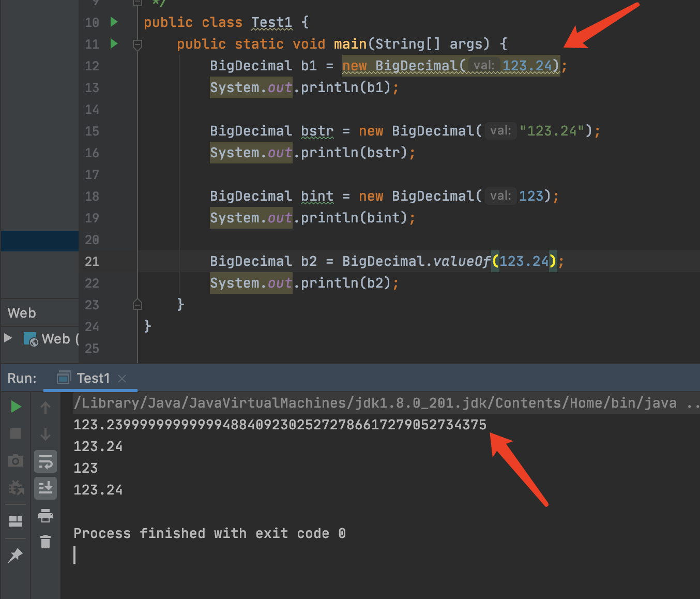Toggle scroll to end of console
Image resolution: width=700 pixels, height=599 pixels.
tap(45, 488)
